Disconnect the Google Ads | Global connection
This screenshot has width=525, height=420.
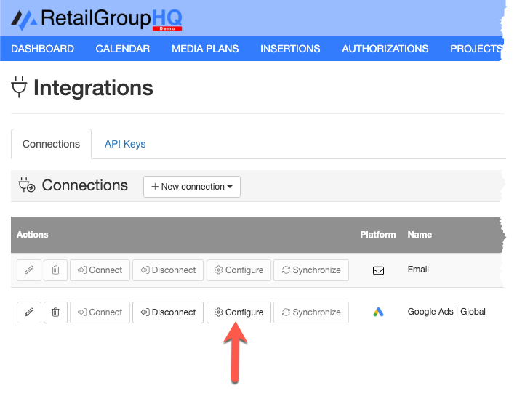pos(168,312)
